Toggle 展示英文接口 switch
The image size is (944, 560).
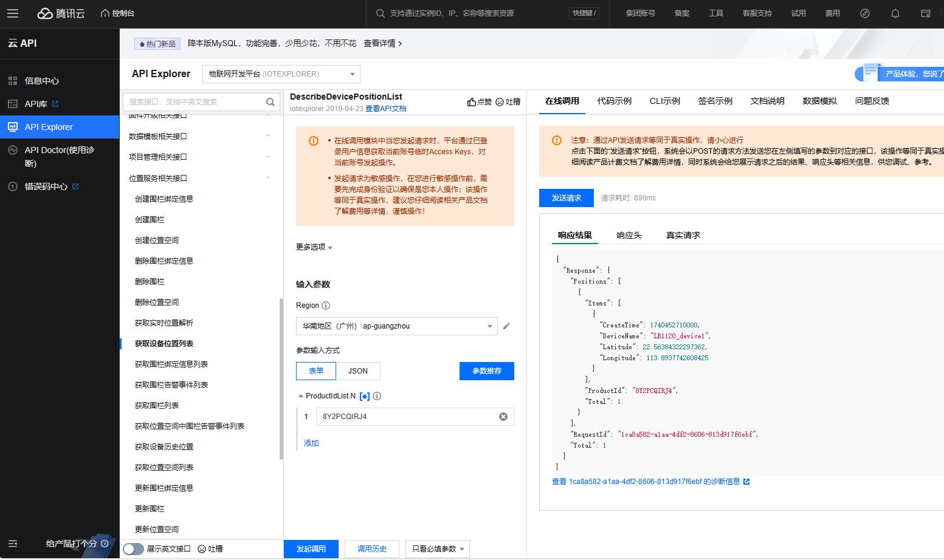pos(133,549)
